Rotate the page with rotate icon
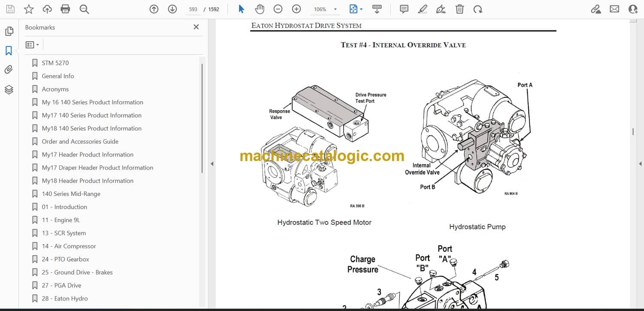Image resolution: width=644 pixels, height=311 pixels. click(478, 9)
